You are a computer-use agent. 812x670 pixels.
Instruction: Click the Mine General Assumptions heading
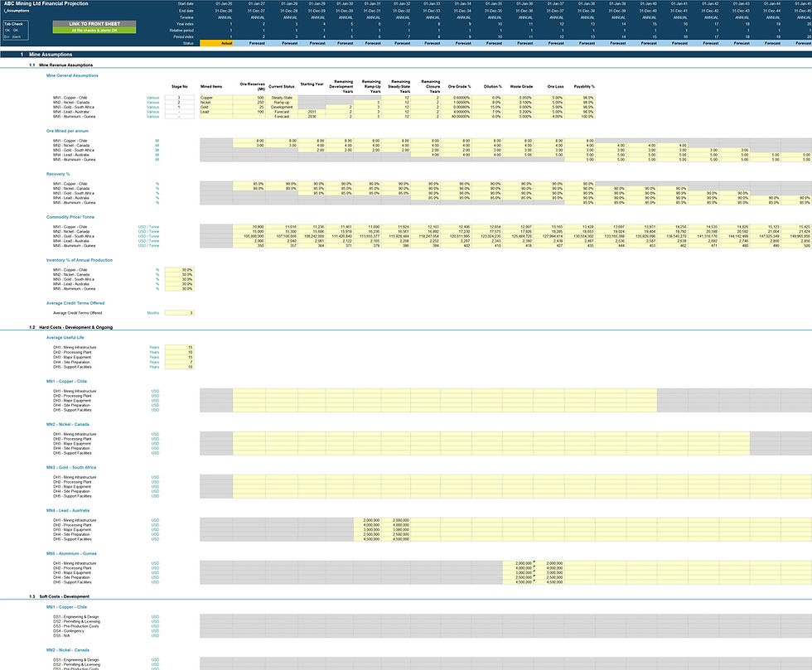pos(72,75)
